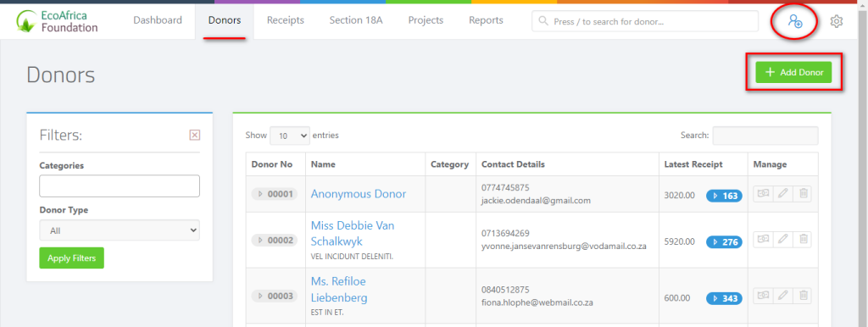The height and width of the screenshot is (327, 868).
Task: Switch to the Receipts tab
Action: 286,20
